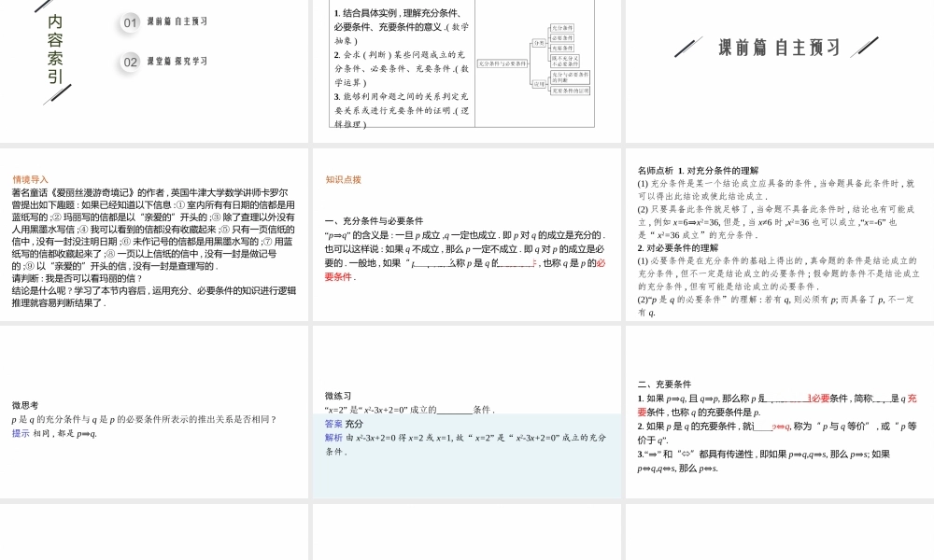Click the 既不充分又不必要条件 diagram box
Screen dimensions: 934x560
[x=565, y=62]
